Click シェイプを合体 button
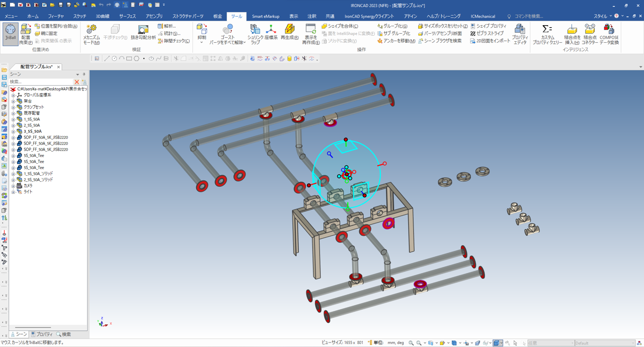This screenshot has width=644, height=347. pos(340,26)
